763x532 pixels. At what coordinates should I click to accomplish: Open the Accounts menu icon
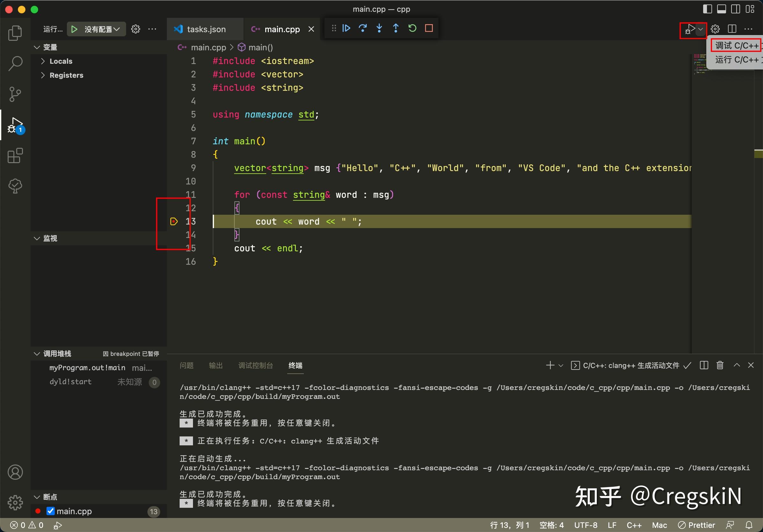click(x=15, y=472)
